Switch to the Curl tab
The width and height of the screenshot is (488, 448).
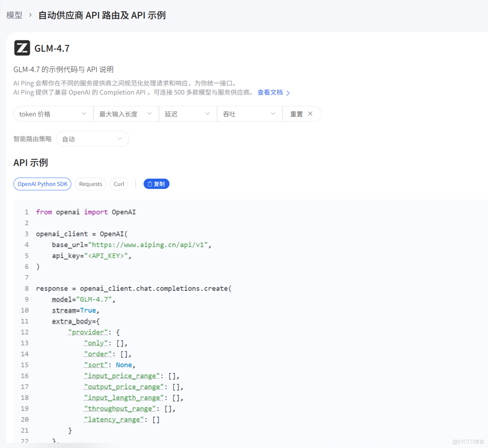(x=119, y=184)
